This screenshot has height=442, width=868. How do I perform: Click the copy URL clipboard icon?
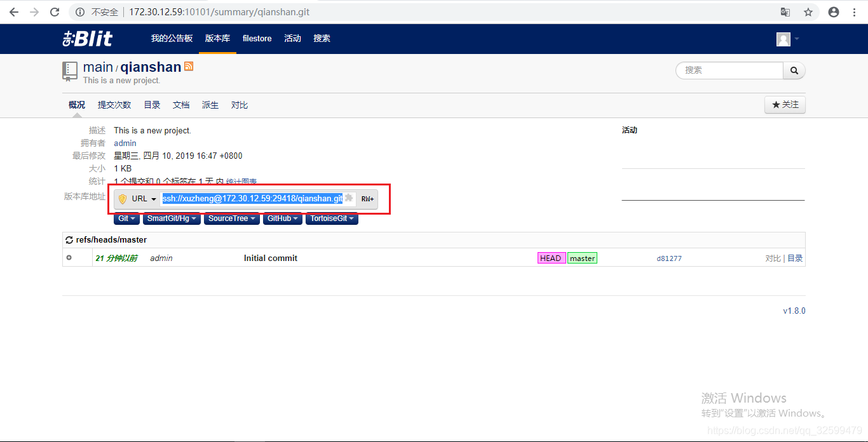click(x=348, y=198)
